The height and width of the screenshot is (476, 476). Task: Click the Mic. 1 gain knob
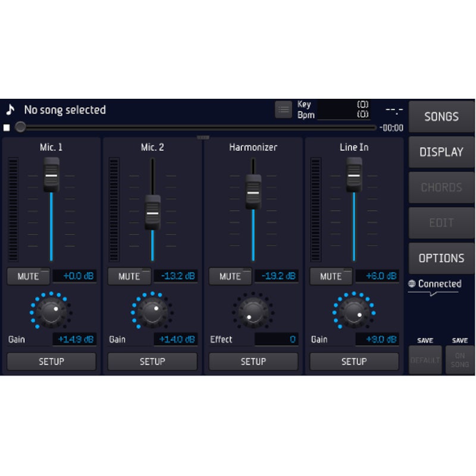[x=51, y=312]
